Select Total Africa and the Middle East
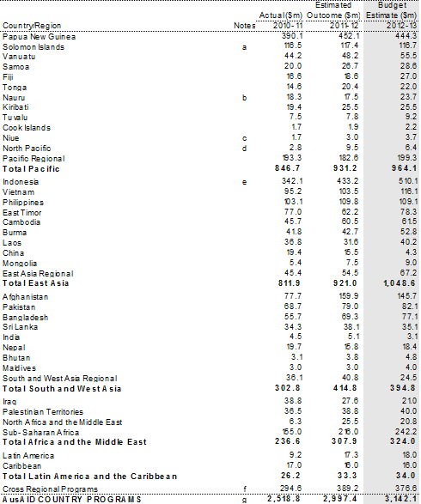Screen dimensions: 421x504 74,442
